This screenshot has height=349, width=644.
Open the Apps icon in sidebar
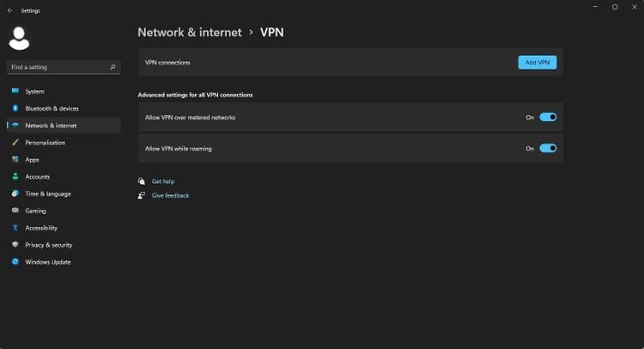tap(15, 160)
